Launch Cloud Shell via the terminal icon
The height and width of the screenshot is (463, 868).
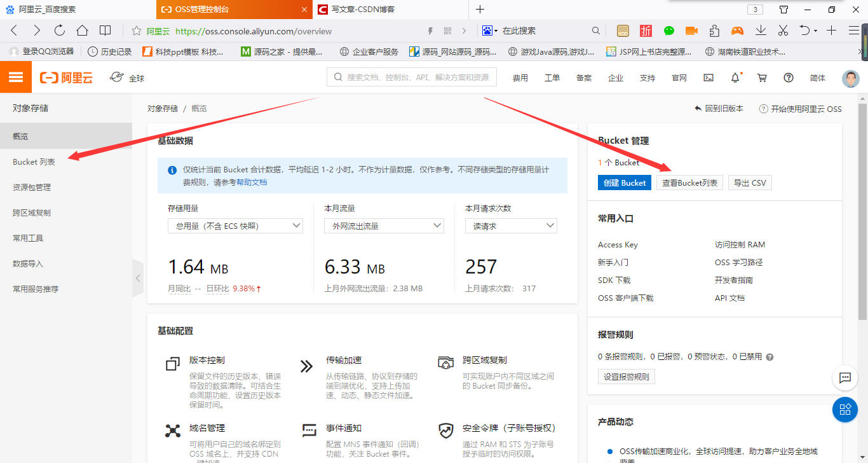click(x=709, y=77)
